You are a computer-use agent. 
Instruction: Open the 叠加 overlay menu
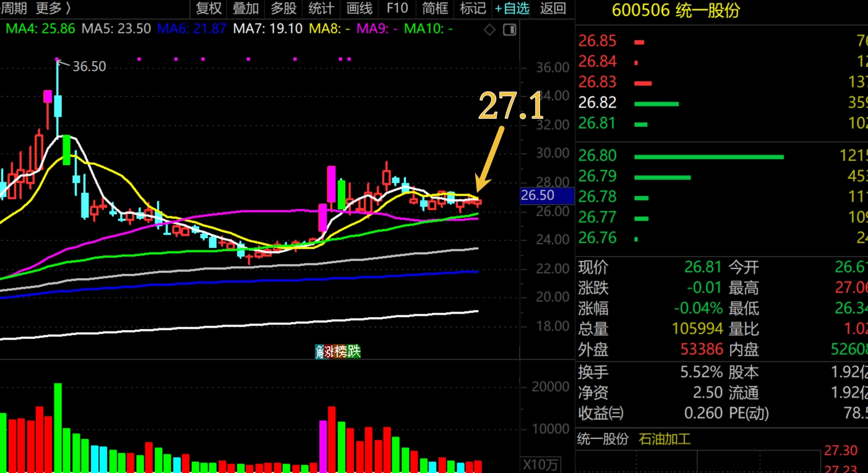pos(246,9)
